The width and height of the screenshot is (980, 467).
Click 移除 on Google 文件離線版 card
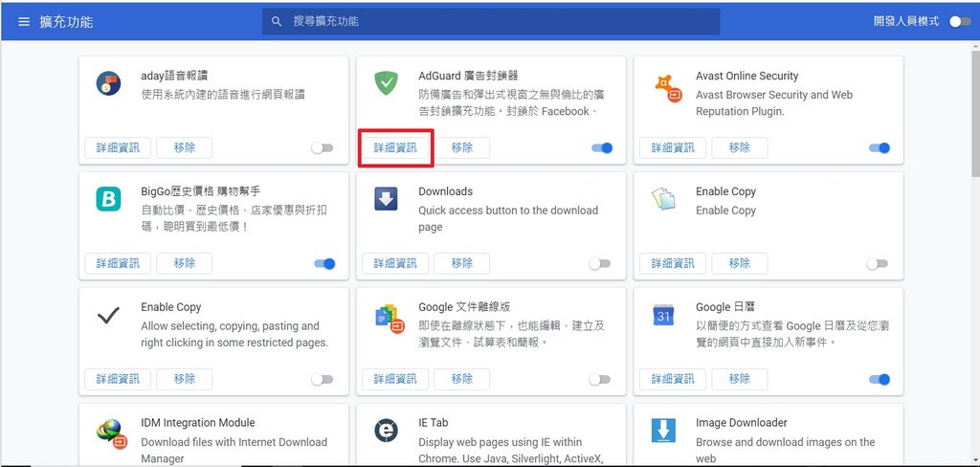(x=462, y=380)
